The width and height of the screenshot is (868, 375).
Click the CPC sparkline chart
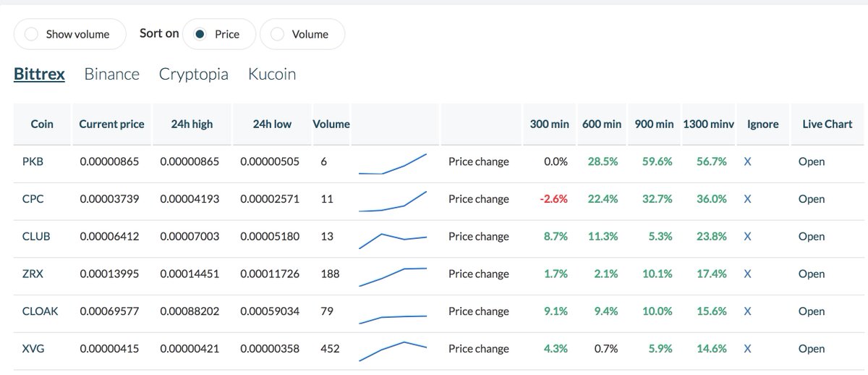point(393,201)
